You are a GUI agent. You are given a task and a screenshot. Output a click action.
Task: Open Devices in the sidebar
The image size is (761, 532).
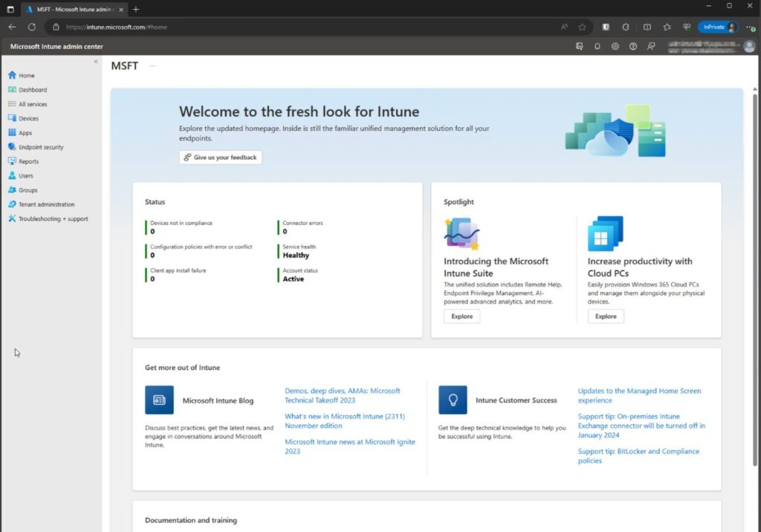pyautogui.click(x=28, y=118)
